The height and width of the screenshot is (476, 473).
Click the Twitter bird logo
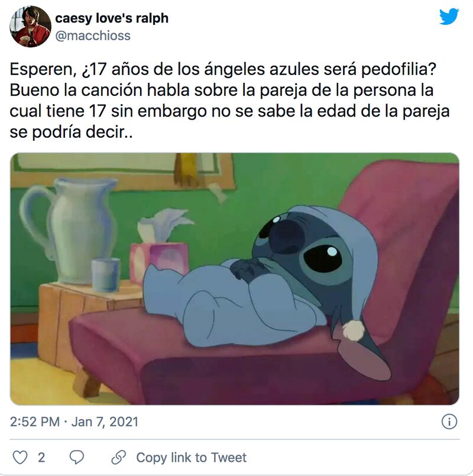tap(449, 17)
